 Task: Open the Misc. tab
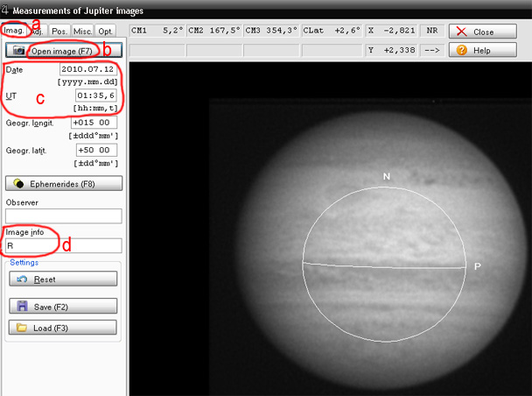[x=82, y=31]
